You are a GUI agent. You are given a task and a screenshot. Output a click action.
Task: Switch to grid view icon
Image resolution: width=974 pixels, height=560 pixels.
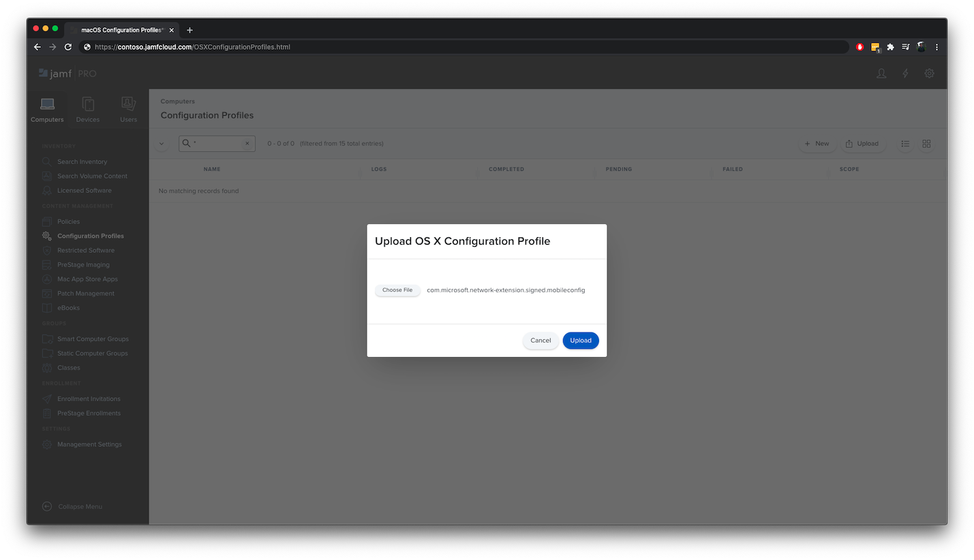(926, 144)
